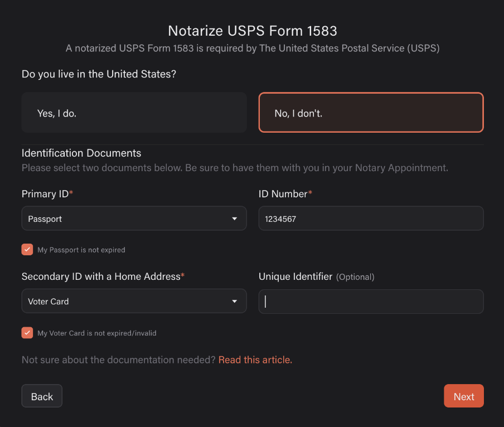
Task: Click the "Notarize USPS Form 1583" heading
Action: pos(253,31)
